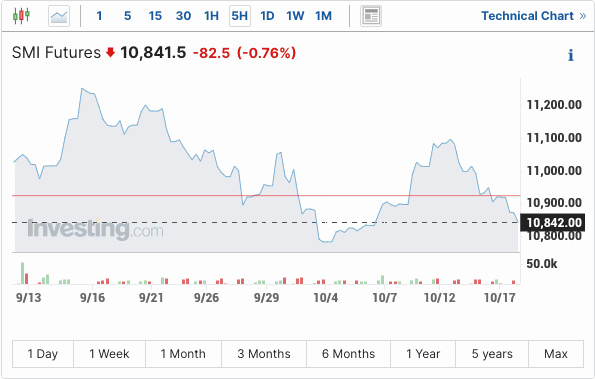Select the 1W interval
The height and width of the screenshot is (379, 595).
point(295,16)
